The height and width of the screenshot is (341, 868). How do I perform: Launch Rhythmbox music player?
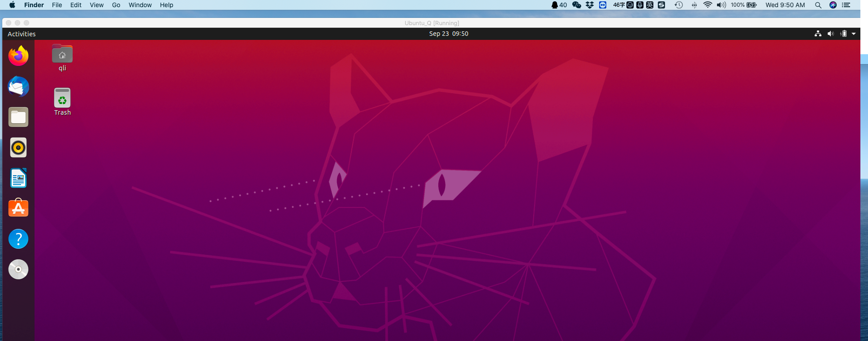pyautogui.click(x=18, y=147)
